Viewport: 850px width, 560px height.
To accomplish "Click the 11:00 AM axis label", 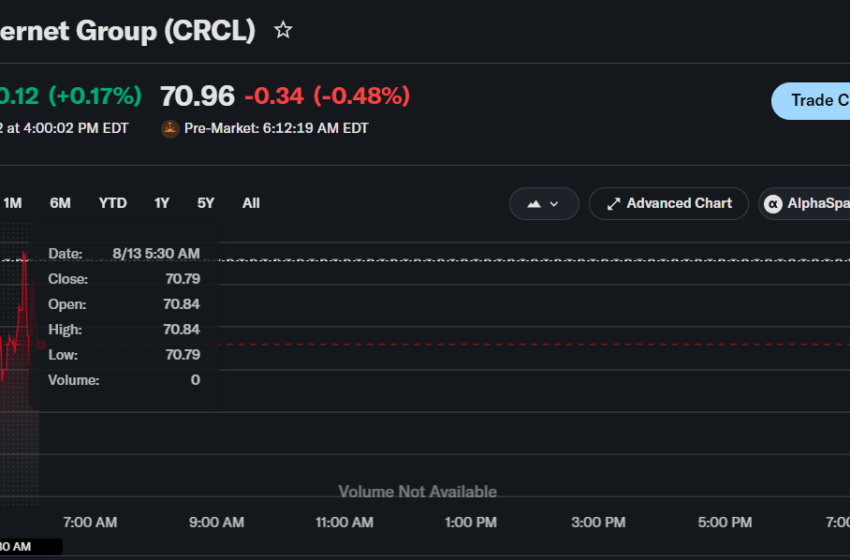I will point(344,522).
